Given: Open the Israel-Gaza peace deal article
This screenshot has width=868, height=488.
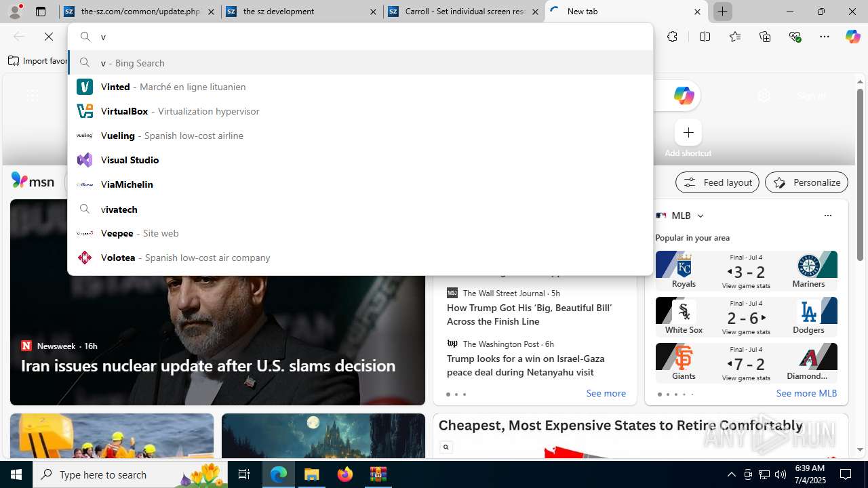Looking at the screenshot, I should point(526,365).
